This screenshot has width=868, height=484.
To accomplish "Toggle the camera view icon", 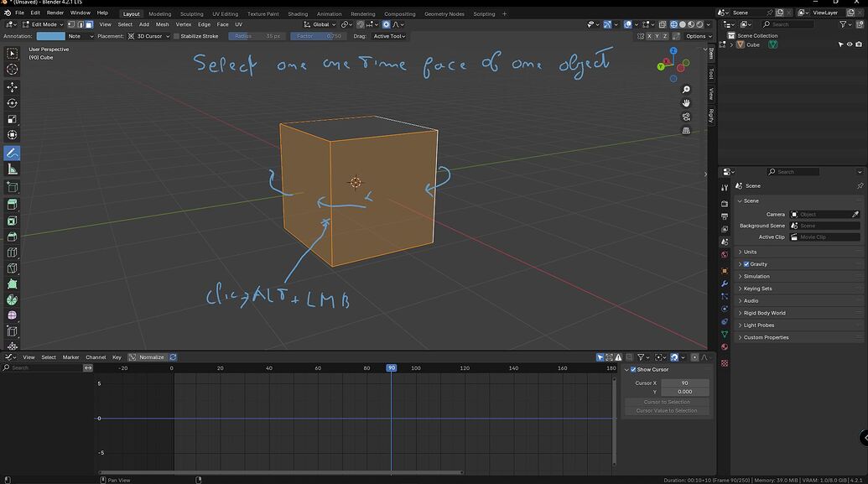I will point(686,117).
